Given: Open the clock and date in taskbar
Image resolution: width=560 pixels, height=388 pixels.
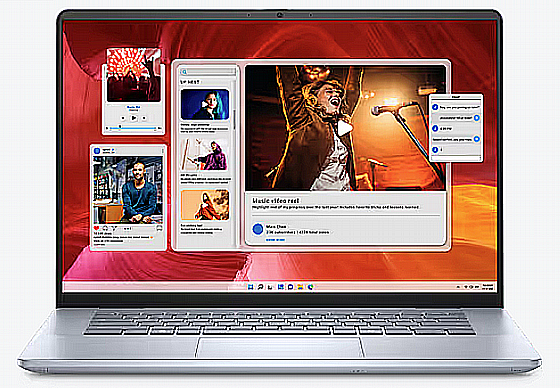Looking at the screenshot, I should [x=488, y=287].
